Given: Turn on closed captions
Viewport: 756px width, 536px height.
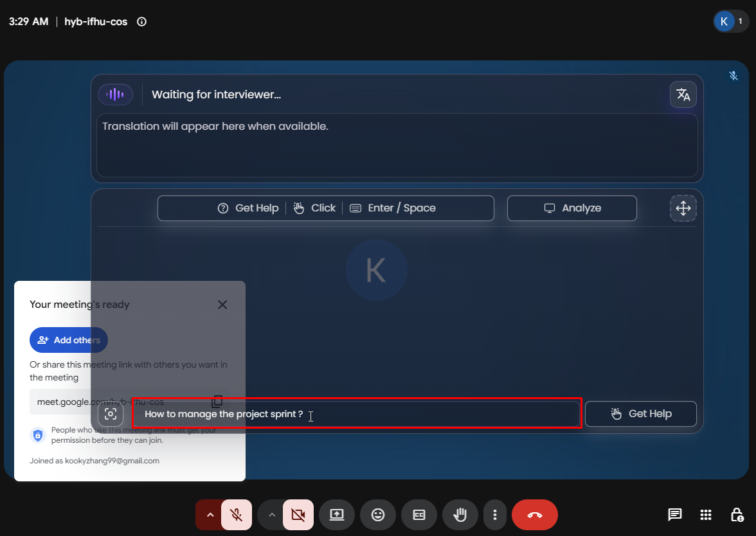Looking at the screenshot, I should (419, 515).
